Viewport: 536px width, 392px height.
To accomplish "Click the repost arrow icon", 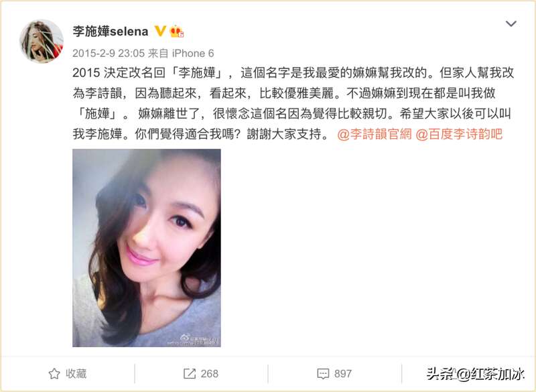I will click(190, 373).
